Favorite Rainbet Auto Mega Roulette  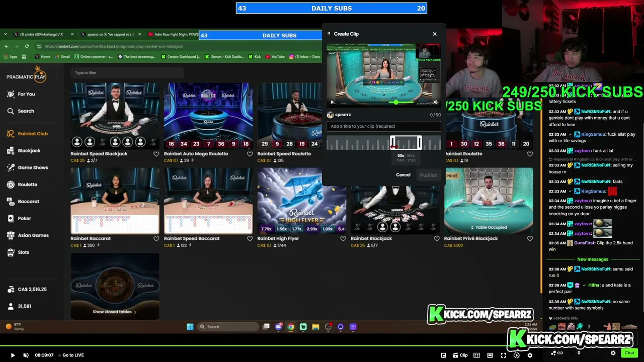click(x=250, y=154)
